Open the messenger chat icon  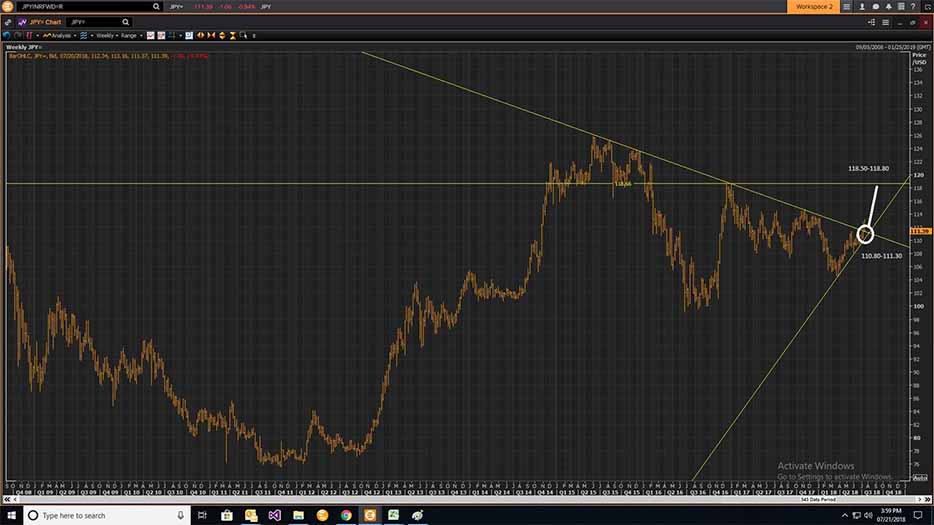(876, 7)
